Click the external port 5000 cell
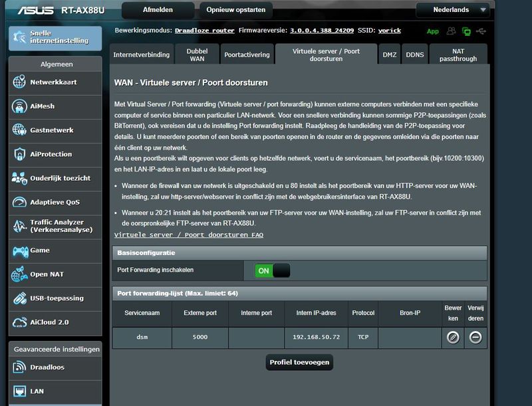532x406 pixels. (200, 338)
